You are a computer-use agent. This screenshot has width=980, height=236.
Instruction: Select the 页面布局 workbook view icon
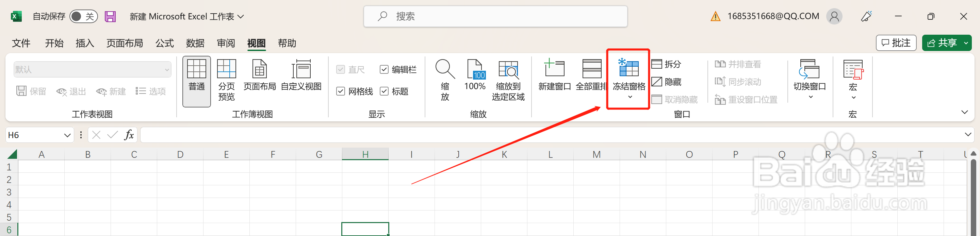[x=259, y=75]
